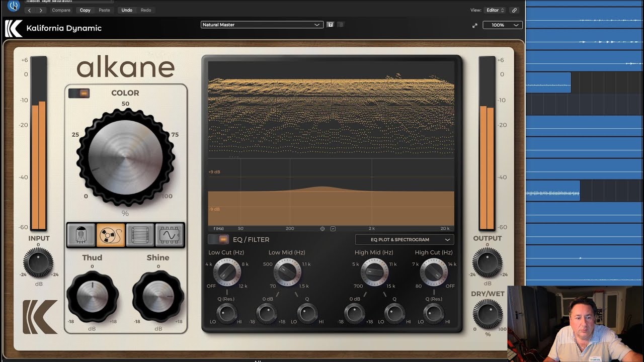The height and width of the screenshot is (362, 644).
Task: Click the target icon on frequency axis
Action: click(323, 228)
